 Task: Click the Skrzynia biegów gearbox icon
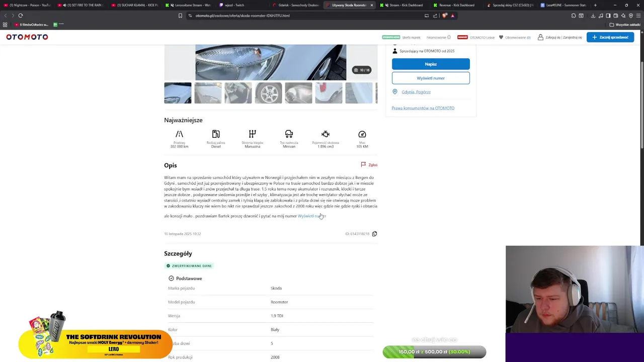[x=253, y=134]
